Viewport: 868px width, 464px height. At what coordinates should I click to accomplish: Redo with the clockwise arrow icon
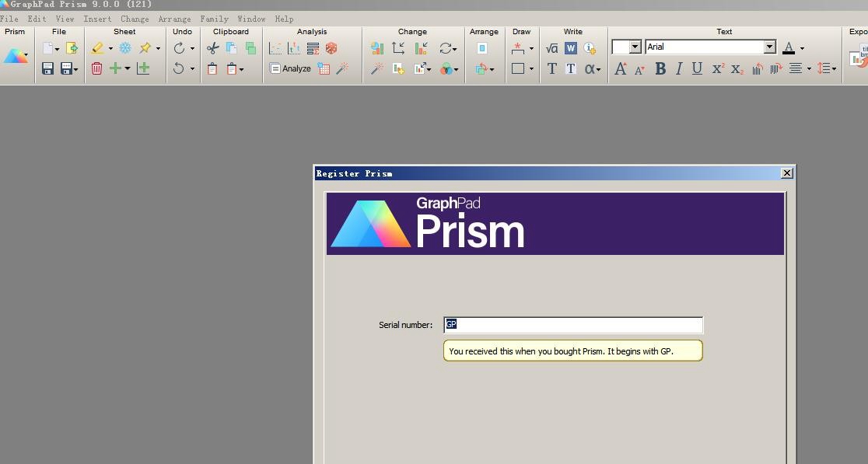[179, 48]
